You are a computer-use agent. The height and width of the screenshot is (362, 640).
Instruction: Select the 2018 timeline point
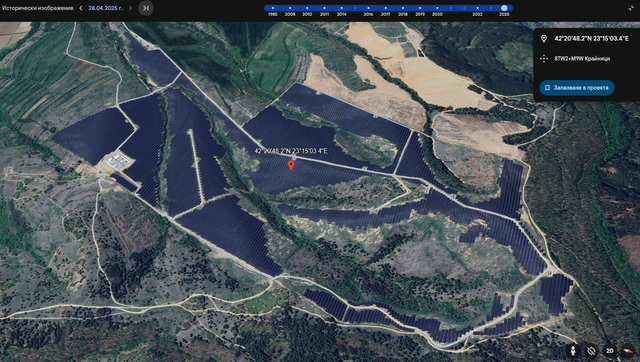pos(403,8)
